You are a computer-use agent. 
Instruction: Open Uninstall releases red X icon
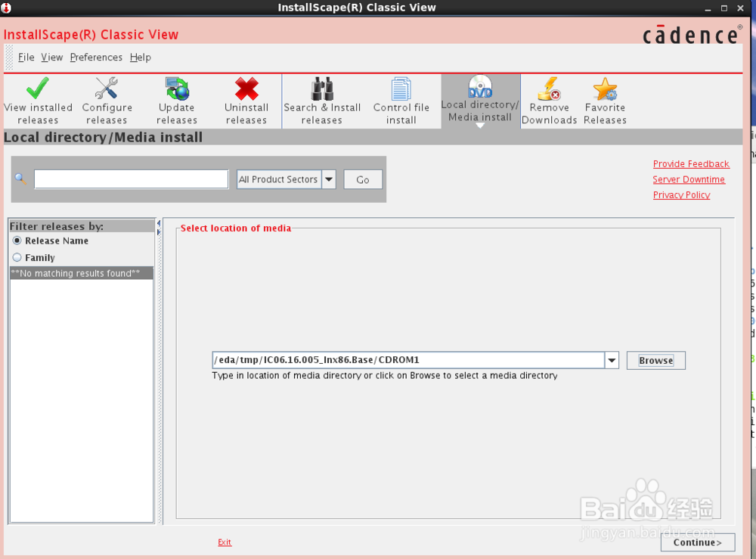pos(246,89)
